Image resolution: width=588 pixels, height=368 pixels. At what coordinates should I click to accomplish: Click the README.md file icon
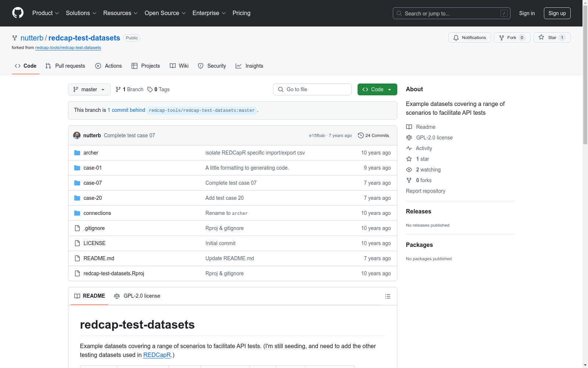pyautogui.click(x=77, y=258)
